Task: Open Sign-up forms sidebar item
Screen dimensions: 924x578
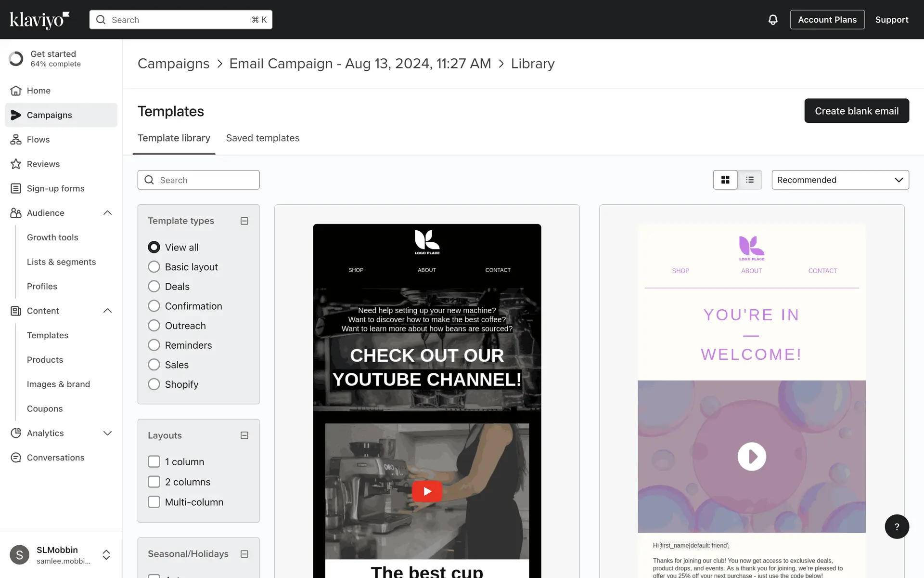Action: coord(55,188)
